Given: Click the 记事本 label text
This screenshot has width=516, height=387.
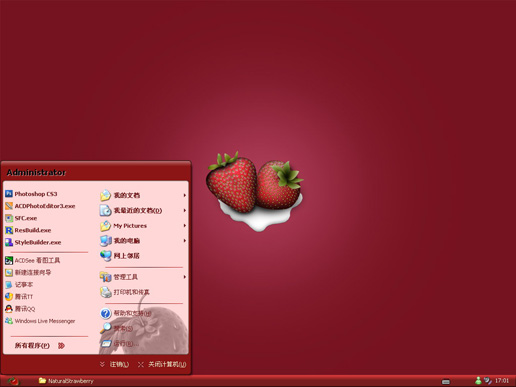Looking at the screenshot, I should [x=24, y=285].
